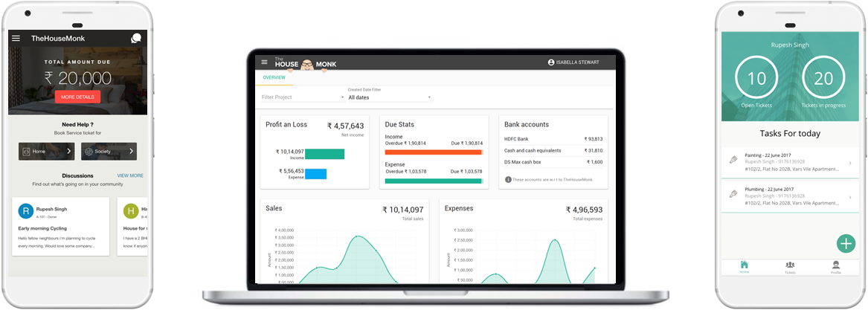This screenshot has height=310, width=868.
Task: Tap the chat bubble icon on left phone
Action: [x=136, y=38]
